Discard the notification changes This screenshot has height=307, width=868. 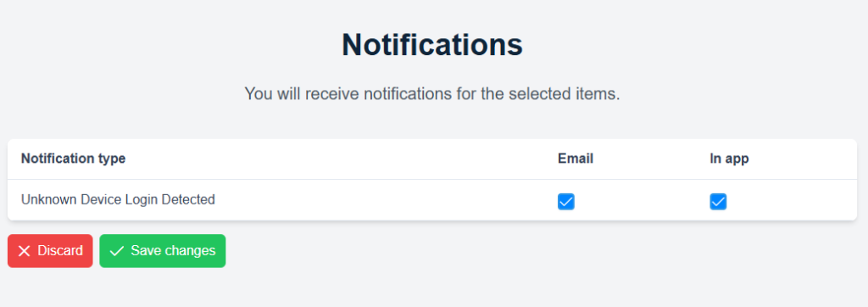(x=50, y=251)
